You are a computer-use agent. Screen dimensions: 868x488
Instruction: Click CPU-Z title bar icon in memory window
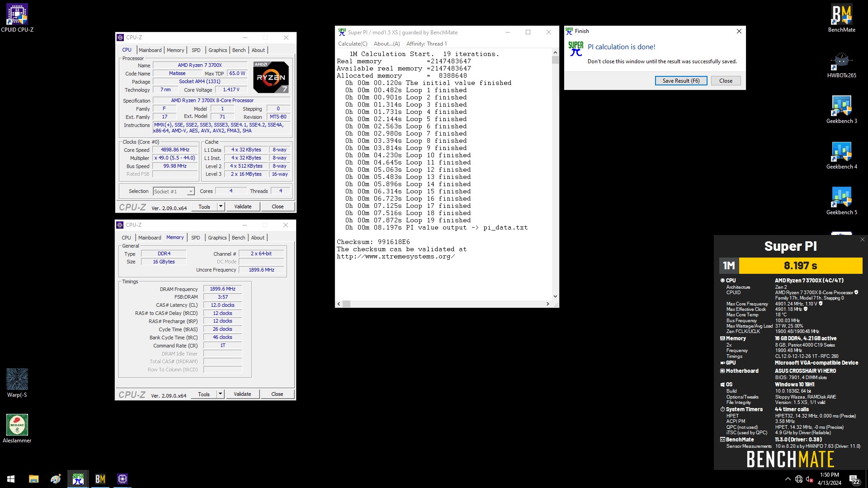[120, 225]
